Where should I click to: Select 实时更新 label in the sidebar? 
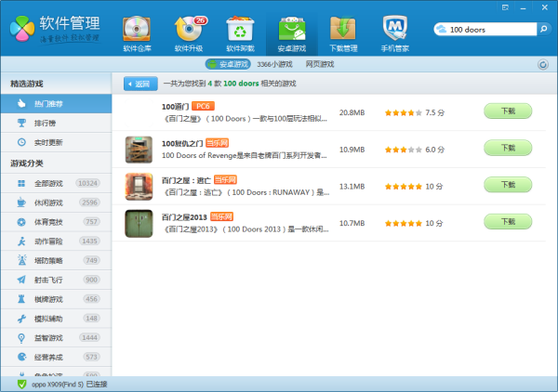(x=48, y=142)
